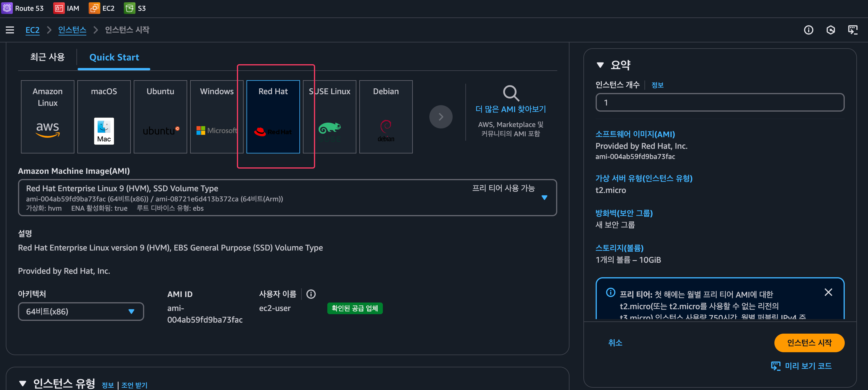Open the hamburger navigation menu
868x390 pixels.
(10, 30)
